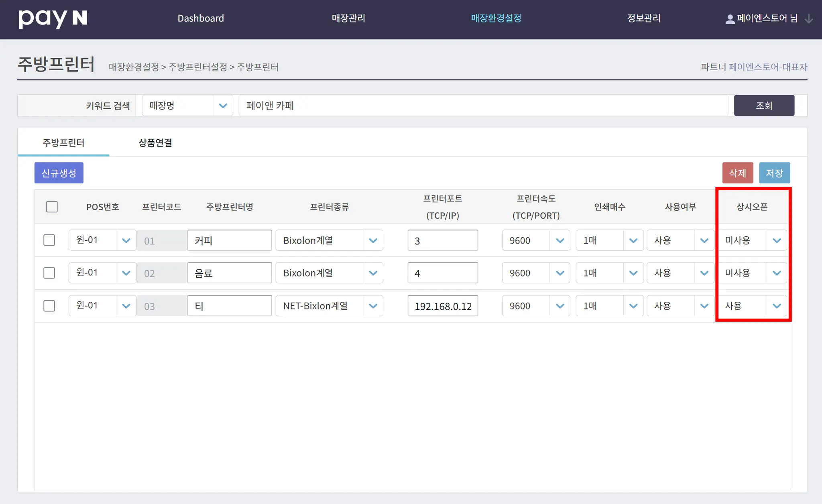
Task: Switch to the 상품연결 tab
Action: click(155, 143)
